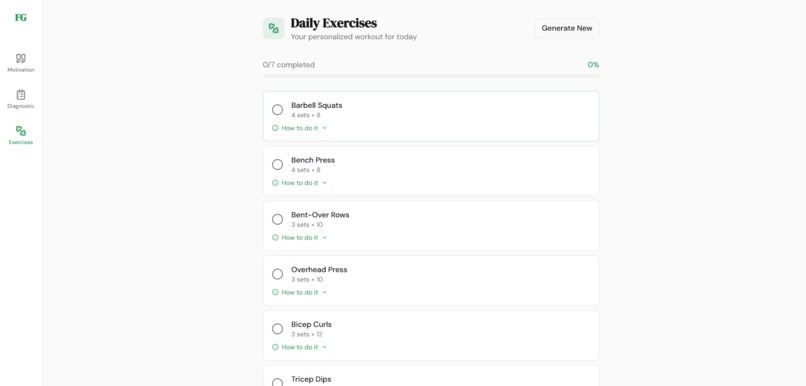Image resolution: width=806 pixels, height=386 pixels.
Task: Click the workout progress bar
Action: click(431, 76)
